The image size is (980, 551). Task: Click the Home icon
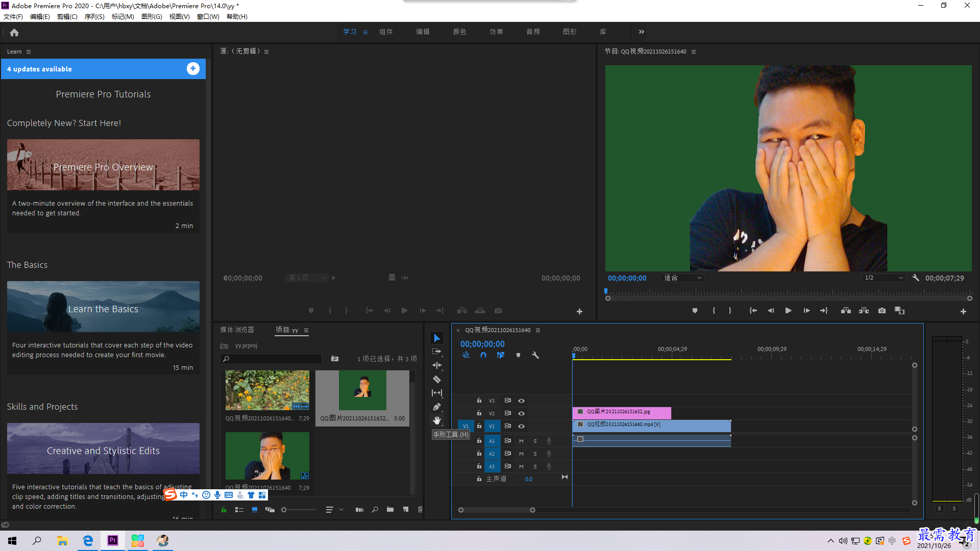tap(14, 32)
